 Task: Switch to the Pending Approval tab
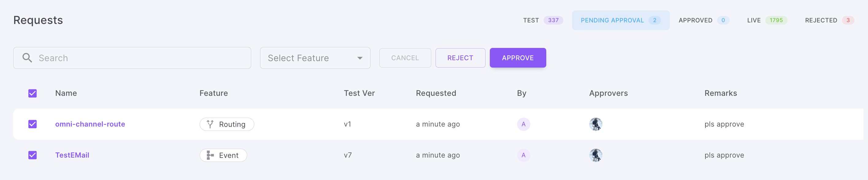pos(620,20)
